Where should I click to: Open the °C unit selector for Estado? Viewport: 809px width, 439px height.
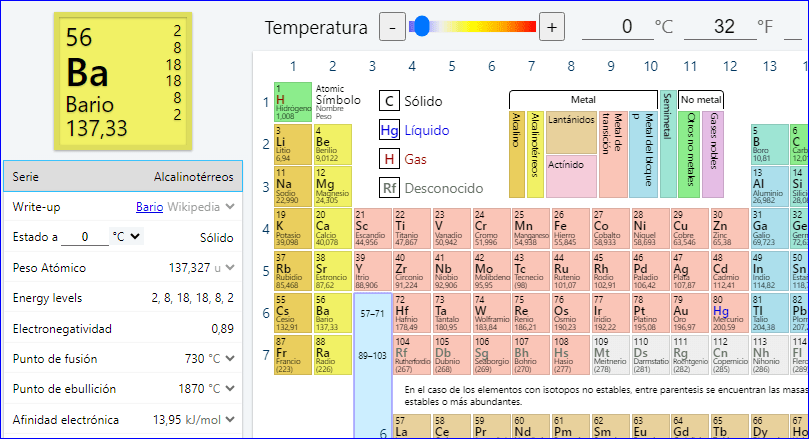click(126, 236)
